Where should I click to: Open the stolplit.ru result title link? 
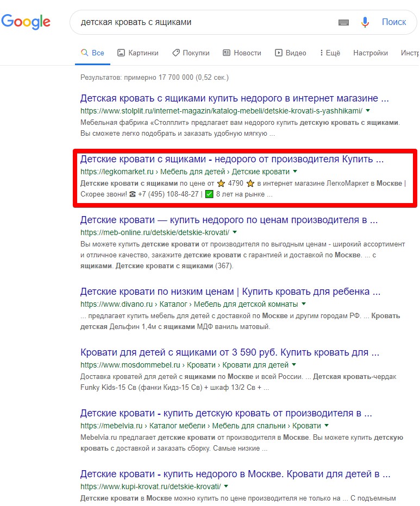pyautogui.click(x=235, y=98)
